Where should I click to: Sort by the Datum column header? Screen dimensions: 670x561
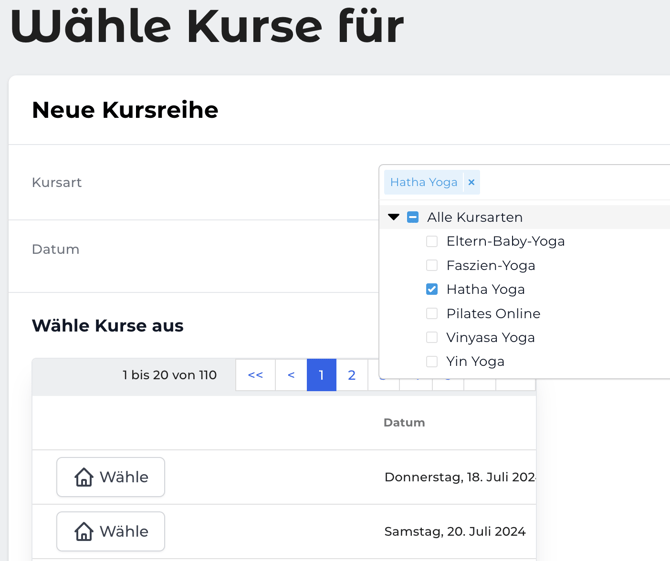coord(404,423)
